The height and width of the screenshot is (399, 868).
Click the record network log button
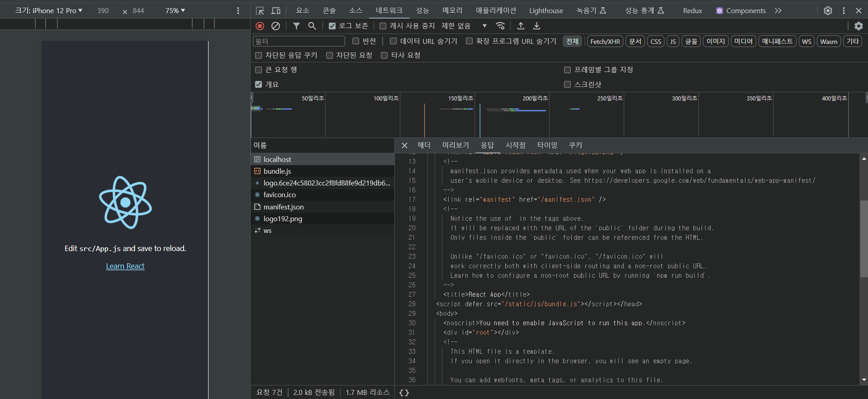click(260, 26)
